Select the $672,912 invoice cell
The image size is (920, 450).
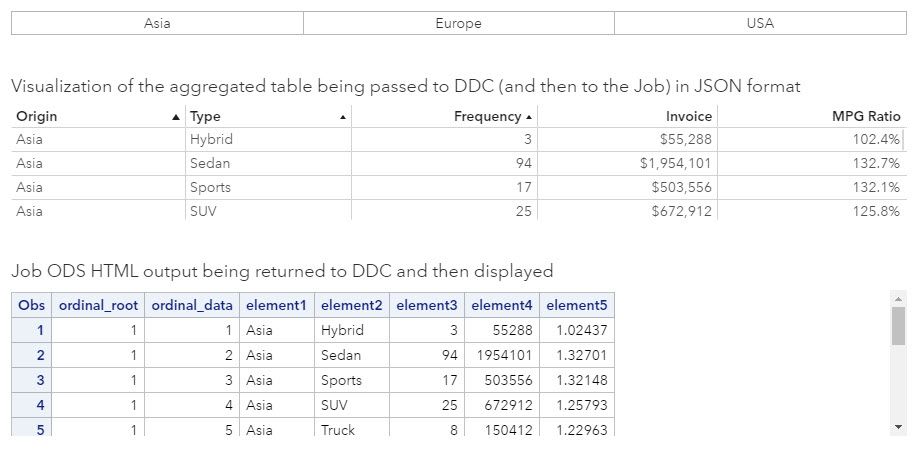pyautogui.click(x=682, y=211)
